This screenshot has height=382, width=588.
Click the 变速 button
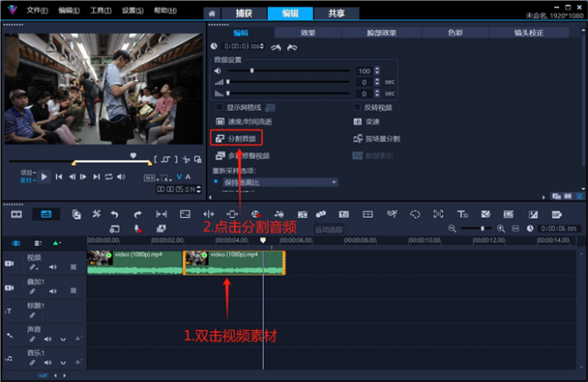(x=367, y=122)
